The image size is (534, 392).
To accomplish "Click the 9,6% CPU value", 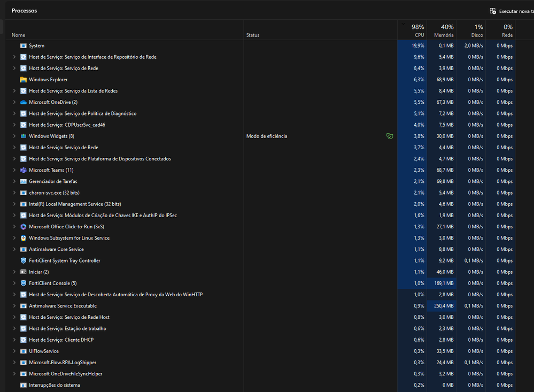I will pyautogui.click(x=419, y=57).
